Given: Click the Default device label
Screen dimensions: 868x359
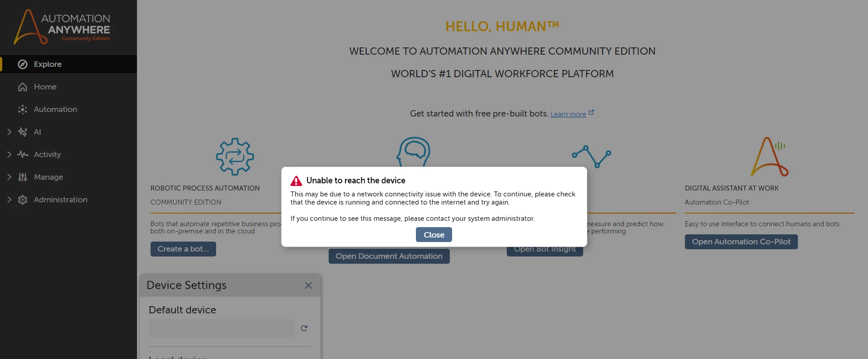Looking at the screenshot, I should click(183, 310).
